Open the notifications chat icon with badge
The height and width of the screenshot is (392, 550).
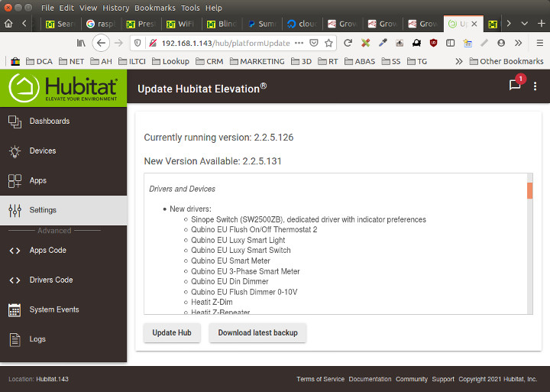coord(515,85)
